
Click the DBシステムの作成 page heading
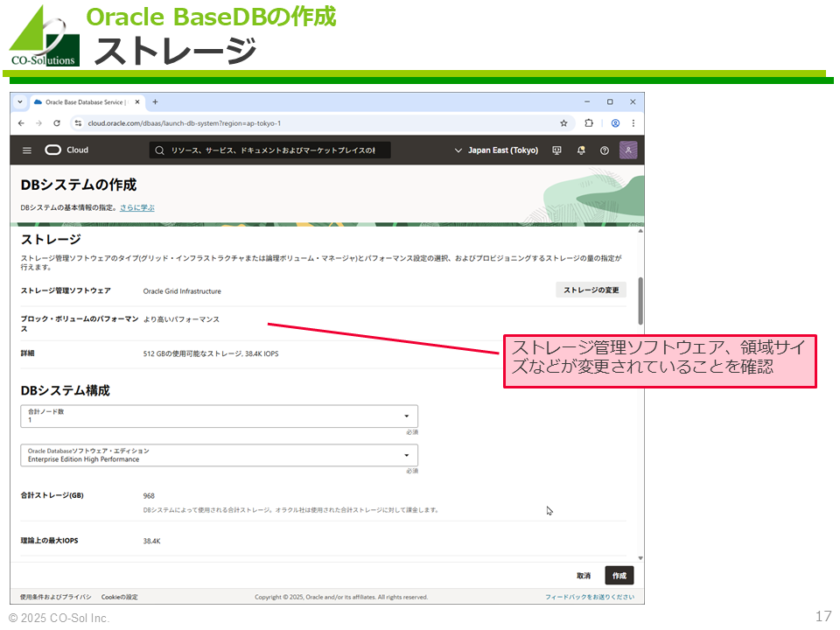[x=79, y=185]
